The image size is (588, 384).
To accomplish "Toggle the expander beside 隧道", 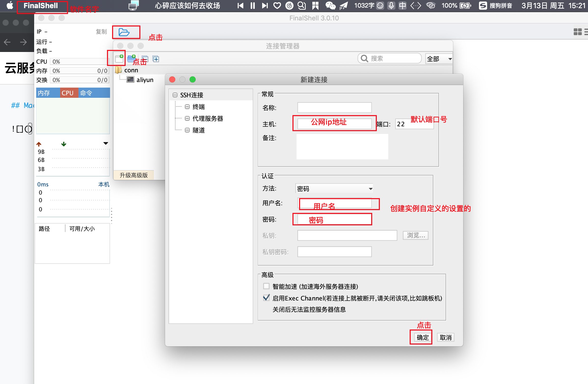I will tap(187, 130).
